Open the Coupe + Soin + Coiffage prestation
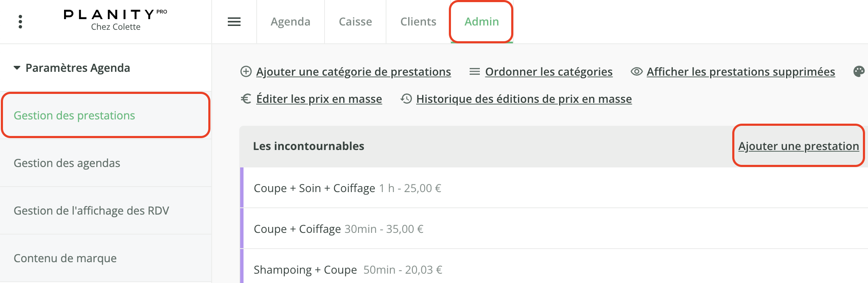Viewport: 868px width, 283px height. tap(554, 188)
